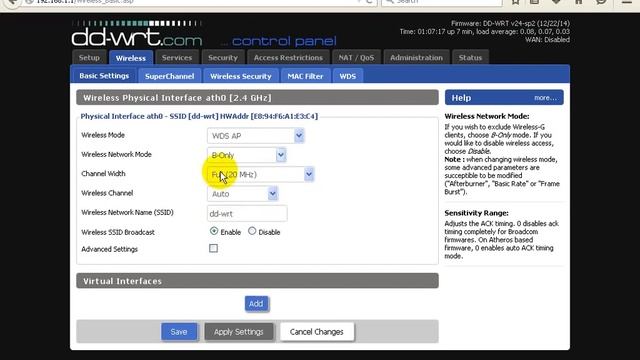Viewport: 640px width, 360px height.
Task: Click the dd-wrt.com logo
Action: 137,33
